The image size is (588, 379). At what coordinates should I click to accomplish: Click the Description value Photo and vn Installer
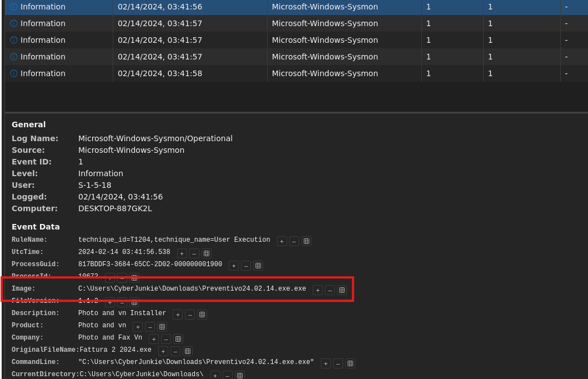point(122,312)
